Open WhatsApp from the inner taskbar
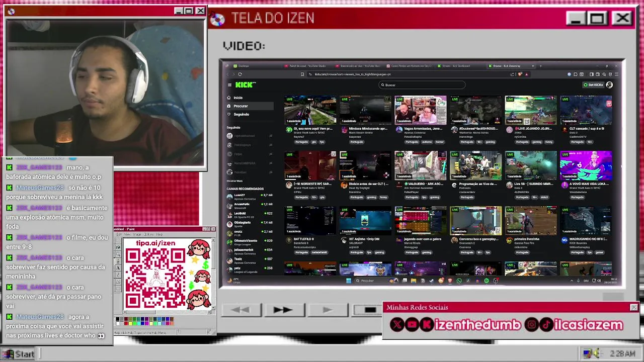 tap(459, 281)
